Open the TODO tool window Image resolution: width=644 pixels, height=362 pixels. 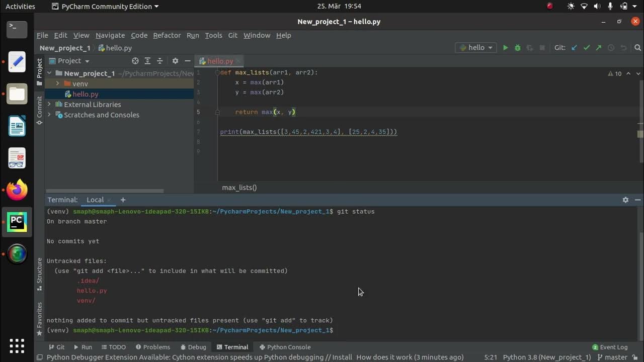113,347
